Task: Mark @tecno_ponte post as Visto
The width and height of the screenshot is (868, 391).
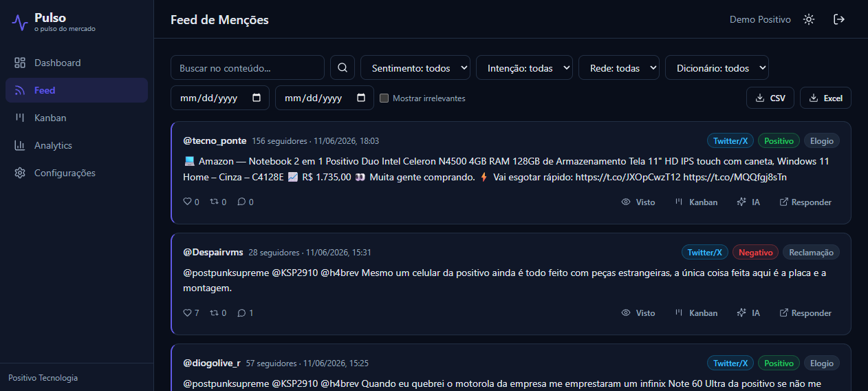Action: click(x=638, y=202)
